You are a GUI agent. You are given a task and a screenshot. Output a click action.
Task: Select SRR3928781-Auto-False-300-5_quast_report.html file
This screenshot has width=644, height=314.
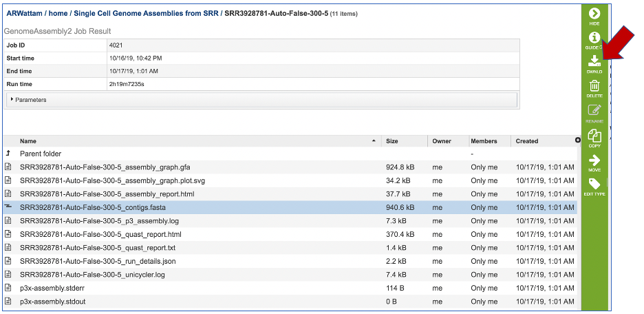coord(100,234)
